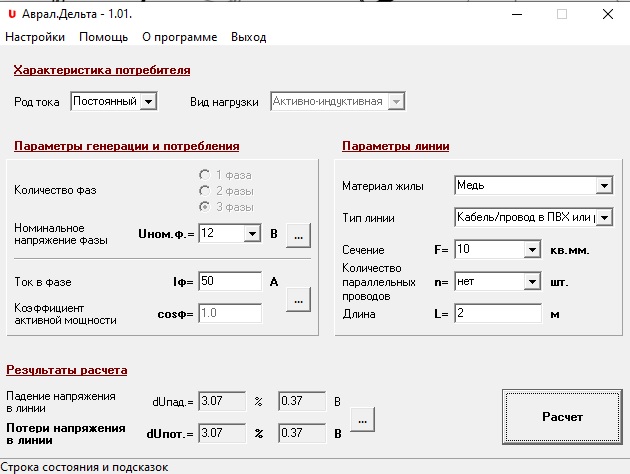Viewport: 630px width, 474px height.
Task: Click the dUпад volts result field
Action: (302, 401)
